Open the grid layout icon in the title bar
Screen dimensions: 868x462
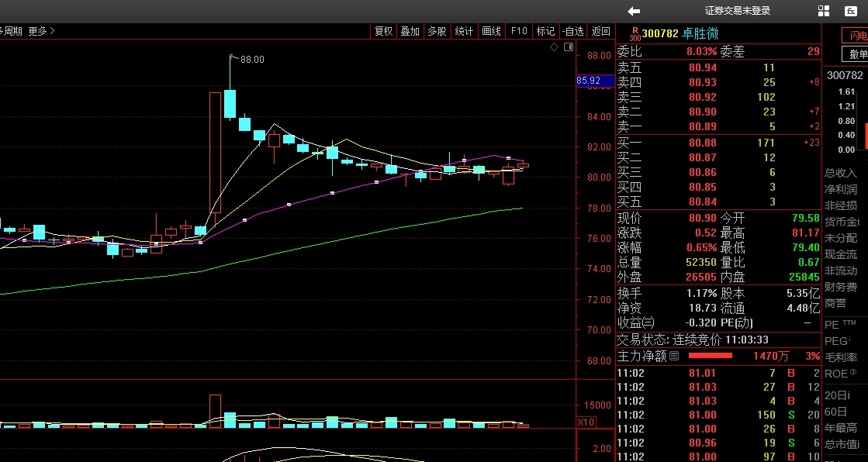[x=824, y=11]
